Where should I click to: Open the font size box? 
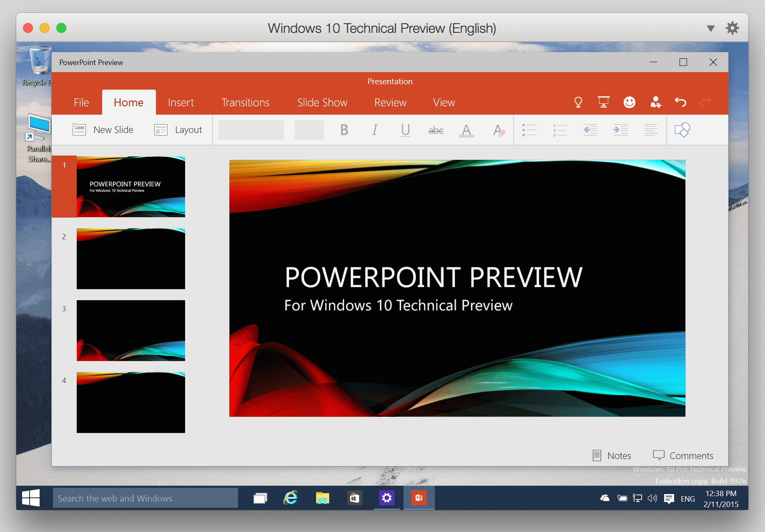pyautogui.click(x=309, y=130)
